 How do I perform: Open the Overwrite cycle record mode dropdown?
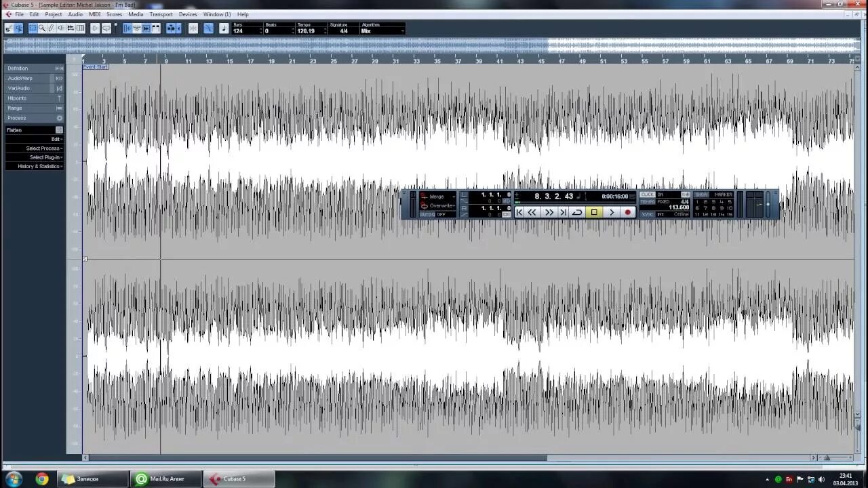[x=438, y=205]
